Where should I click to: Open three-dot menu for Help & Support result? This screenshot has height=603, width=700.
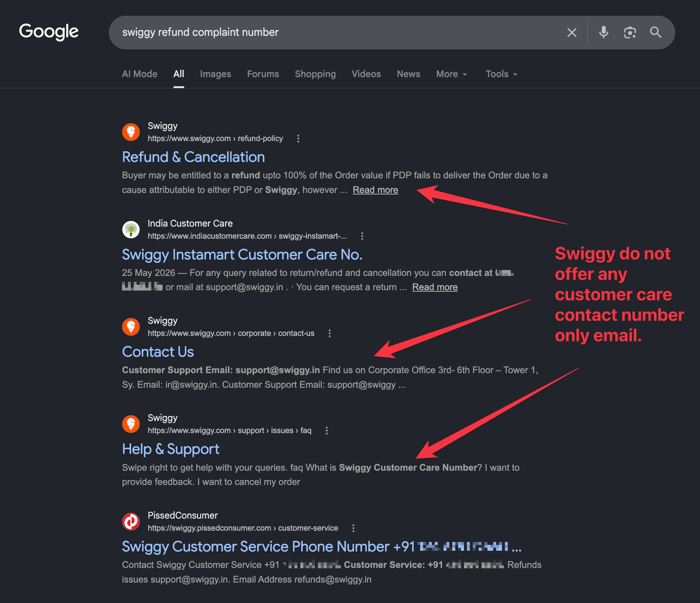tap(327, 431)
